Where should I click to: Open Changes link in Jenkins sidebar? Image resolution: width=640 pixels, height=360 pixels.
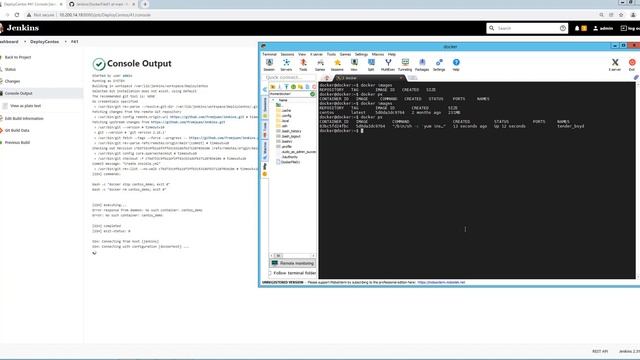[12, 81]
